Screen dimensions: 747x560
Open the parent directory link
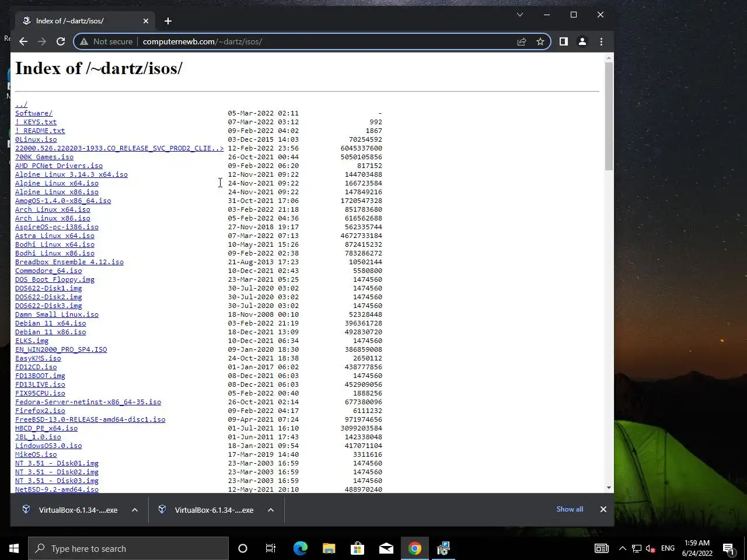(22, 104)
